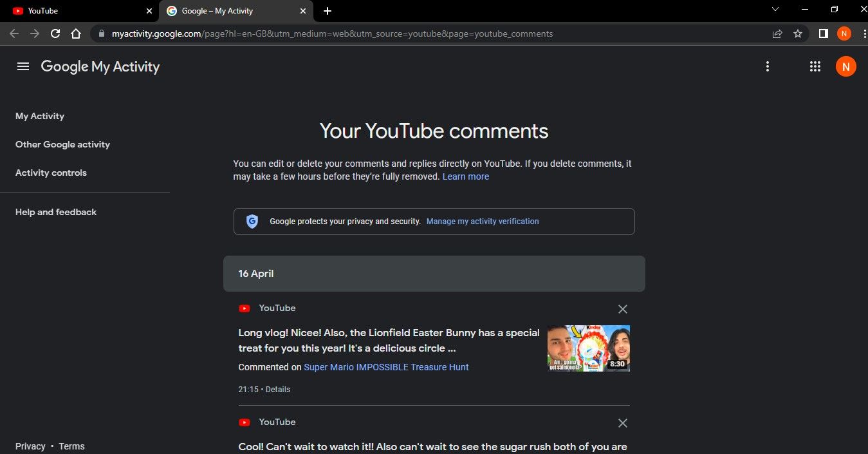Go to the browser home page
This screenshot has width=868, height=454.
pyautogui.click(x=76, y=33)
